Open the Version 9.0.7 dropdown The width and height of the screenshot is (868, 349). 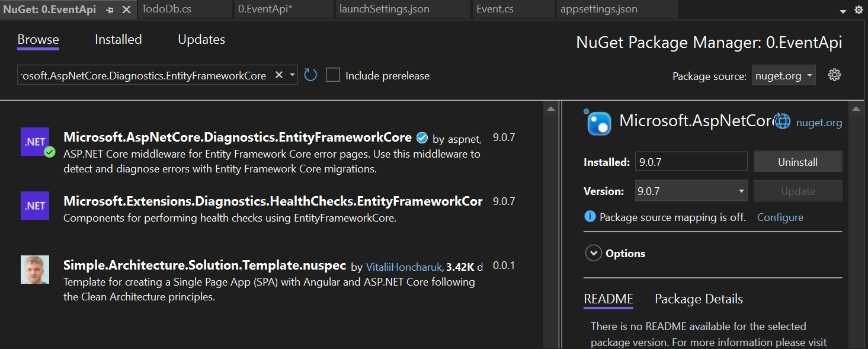[x=691, y=191]
